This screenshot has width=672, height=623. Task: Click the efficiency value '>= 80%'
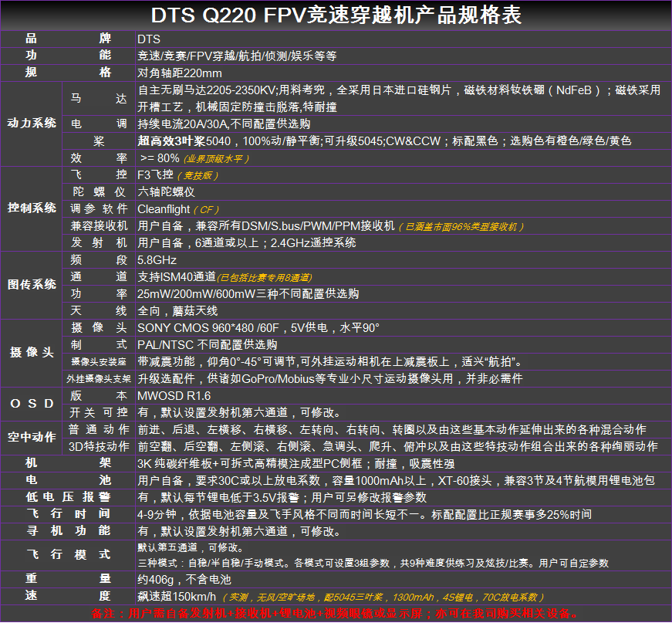160,157
